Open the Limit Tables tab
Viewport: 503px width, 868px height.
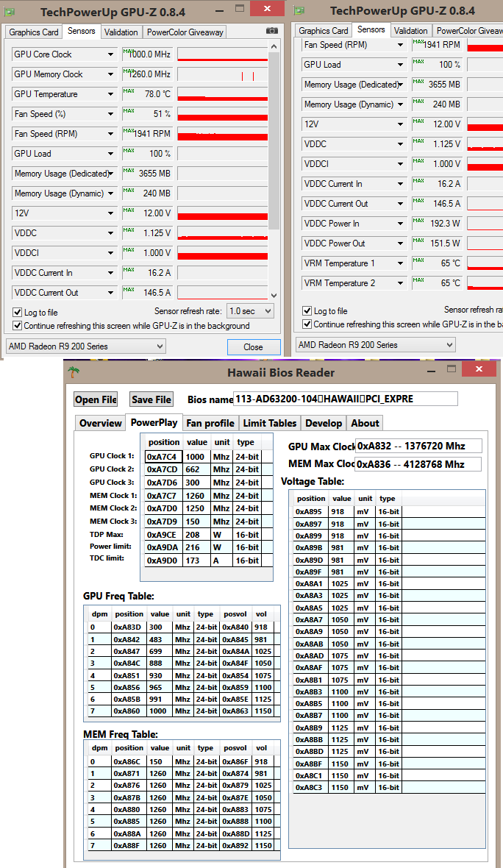269,423
